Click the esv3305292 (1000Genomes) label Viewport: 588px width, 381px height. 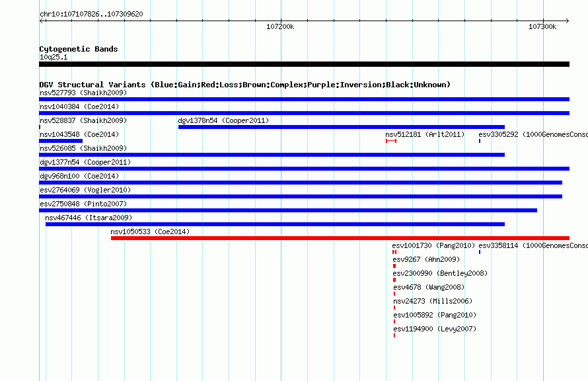tap(533, 134)
